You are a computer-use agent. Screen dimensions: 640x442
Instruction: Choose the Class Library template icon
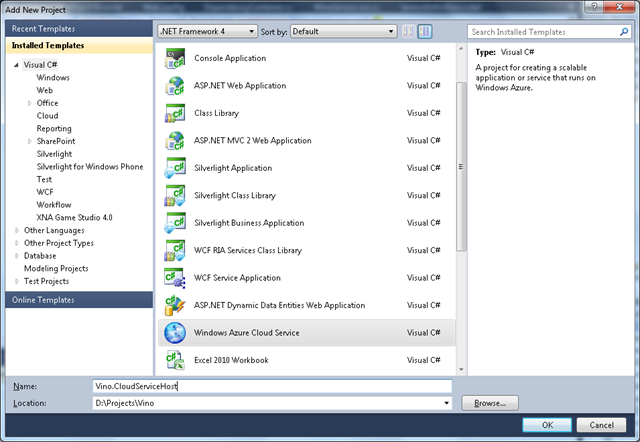[x=175, y=113]
